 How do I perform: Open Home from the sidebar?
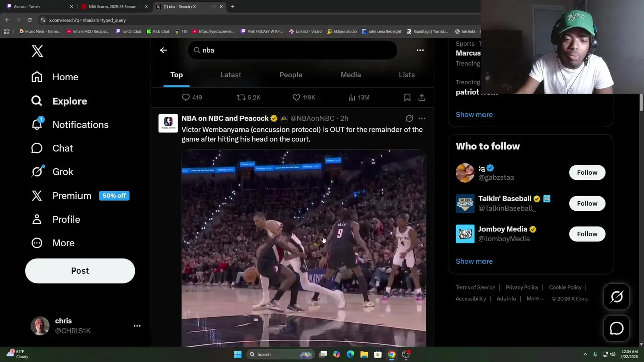pos(55,77)
